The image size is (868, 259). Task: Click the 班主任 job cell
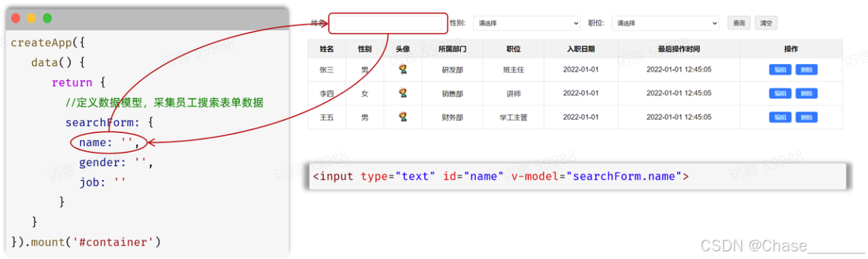pyautogui.click(x=513, y=70)
